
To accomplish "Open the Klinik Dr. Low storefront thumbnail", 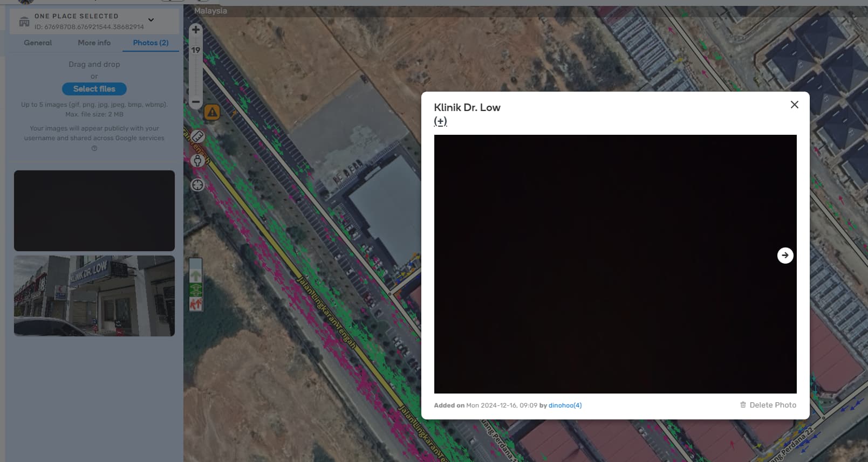I will 94,296.
